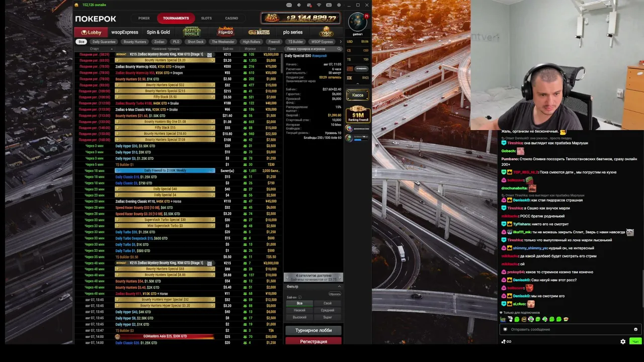Viewport: 644px width, 362px height.
Task: Click the info icon next to Бай-ин filter
Action: point(300,297)
